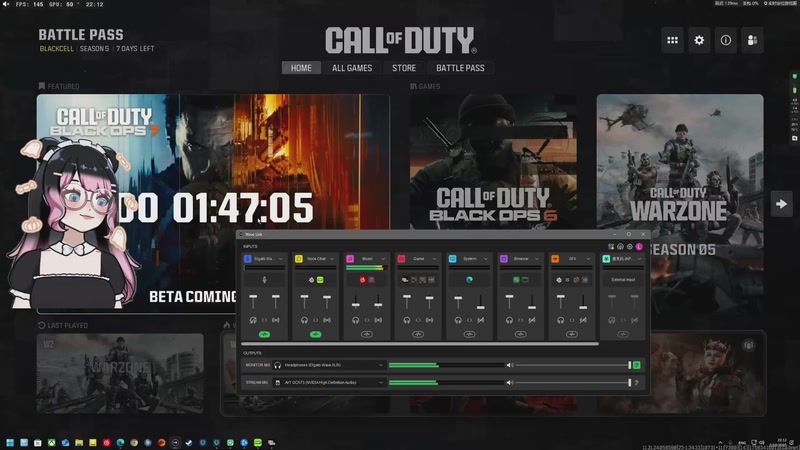Open Wave Link profile avatar icon
The image size is (800, 450).
(x=639, y=247)
